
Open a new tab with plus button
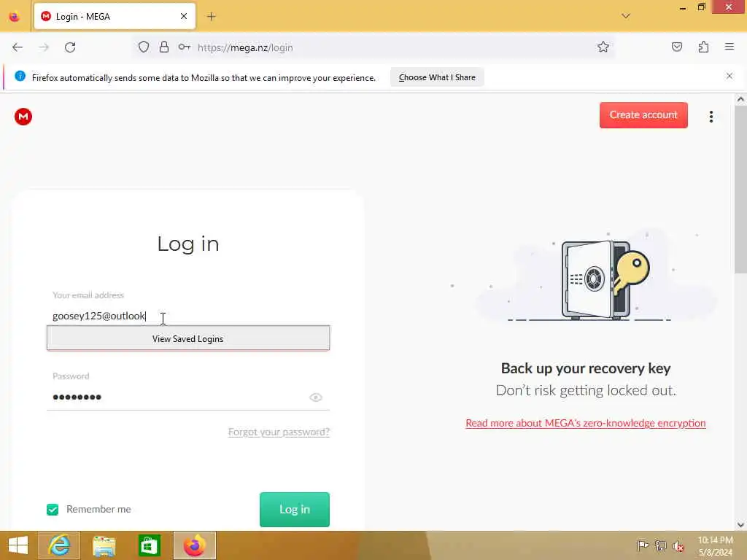211,17
